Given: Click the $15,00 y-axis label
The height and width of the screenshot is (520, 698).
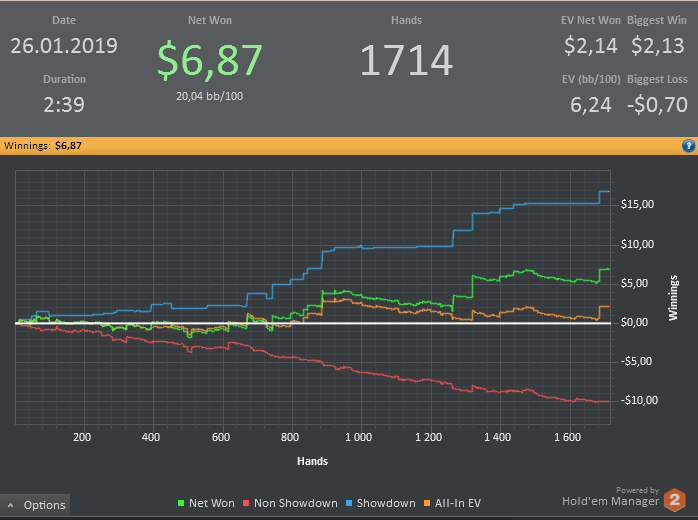Looking at the screenshot, I should click(x=637, y=204).
